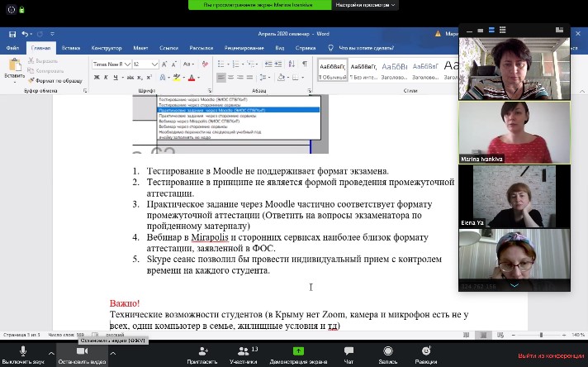Click Формат по образцу format painter
The height and width of the screenshot is (367, 588).
point(55,80)
